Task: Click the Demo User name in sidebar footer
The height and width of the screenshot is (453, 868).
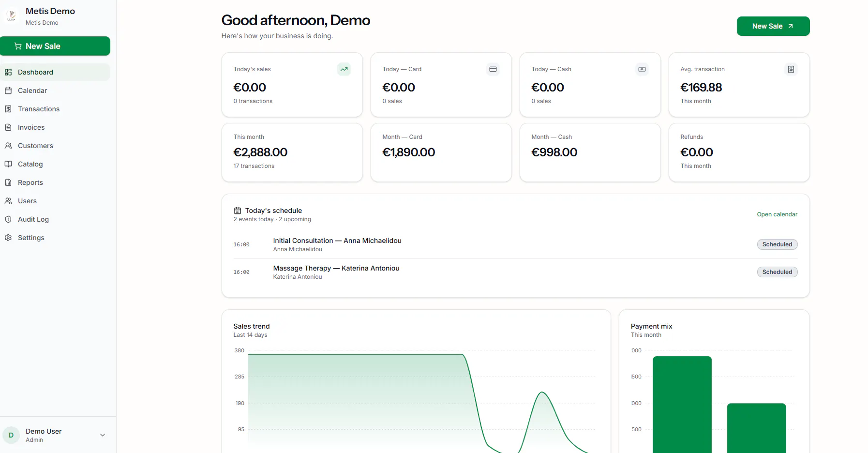Action: tap(44, 431)
